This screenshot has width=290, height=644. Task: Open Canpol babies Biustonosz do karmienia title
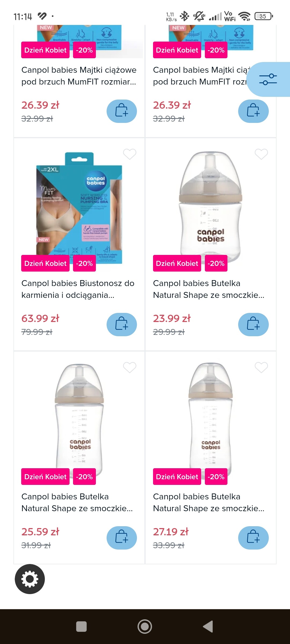[78, 289]
